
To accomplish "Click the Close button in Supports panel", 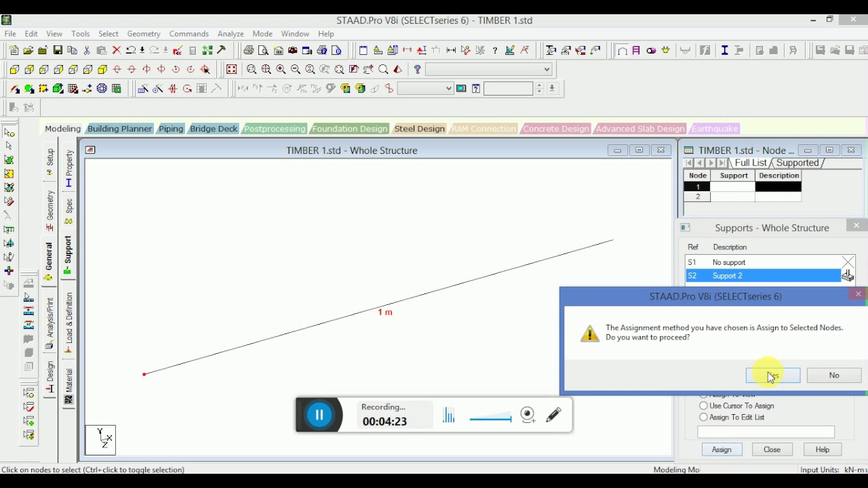I will (x=772, y=449).
